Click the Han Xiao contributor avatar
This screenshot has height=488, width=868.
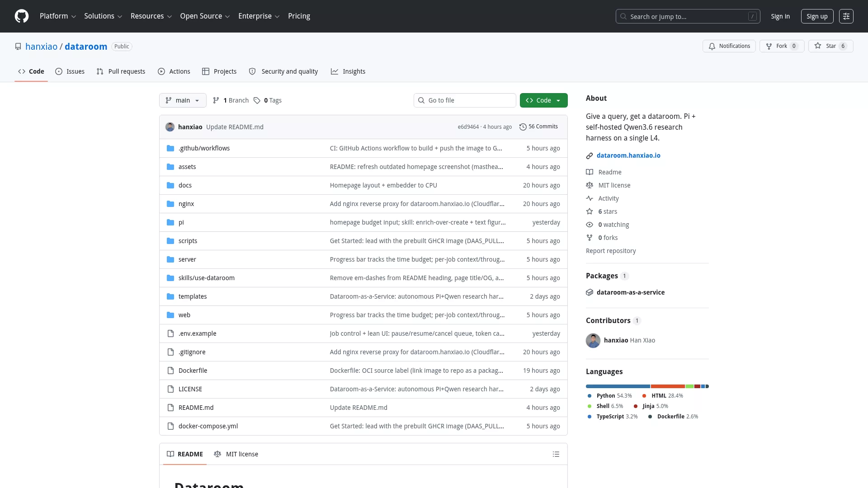pyautogui.click(x=593, y=341)
